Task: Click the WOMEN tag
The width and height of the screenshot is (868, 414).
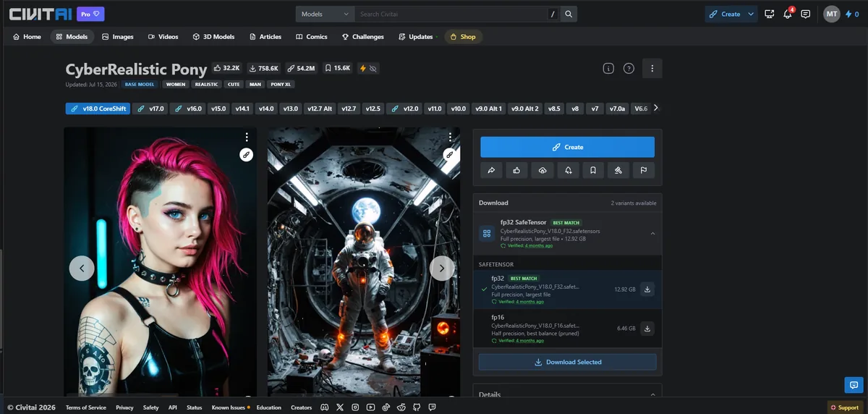Action: (x=176, y=84)
